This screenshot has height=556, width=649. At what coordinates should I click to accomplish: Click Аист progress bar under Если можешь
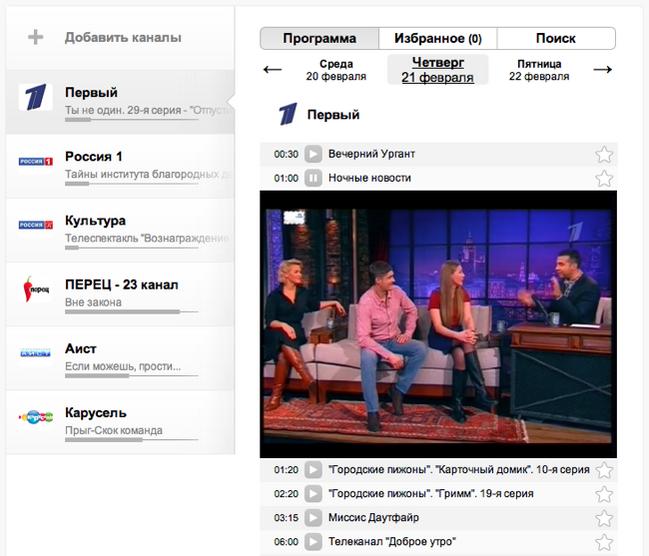(x=132, y=376)
